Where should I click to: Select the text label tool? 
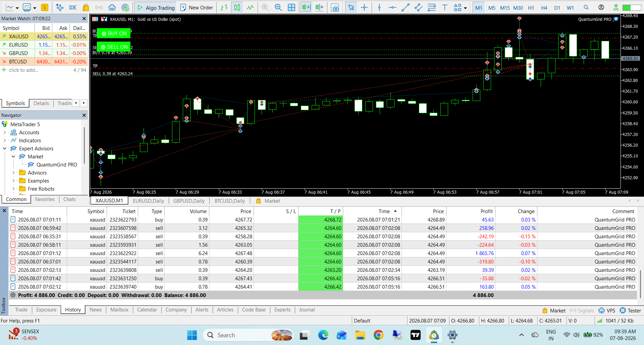(x=445, y=7)
